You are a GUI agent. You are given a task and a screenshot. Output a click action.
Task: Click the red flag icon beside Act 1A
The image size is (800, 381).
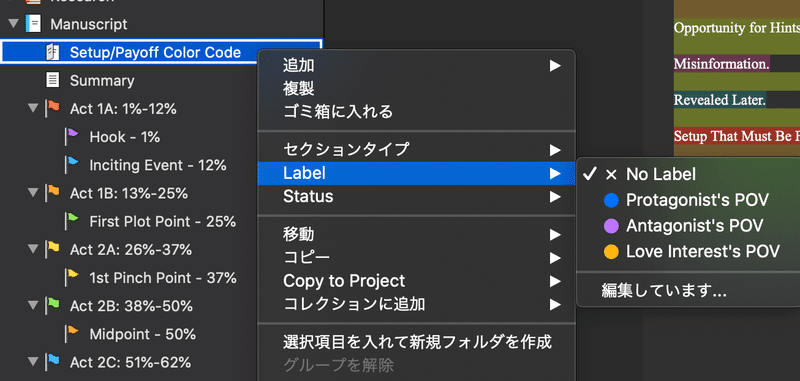click(53, 109)
